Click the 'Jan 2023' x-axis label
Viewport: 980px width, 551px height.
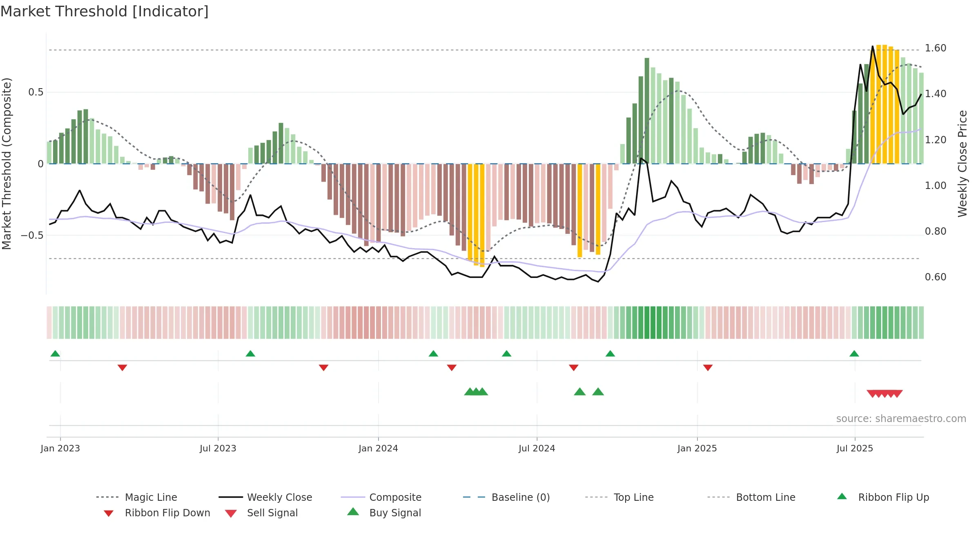(60, 448)
